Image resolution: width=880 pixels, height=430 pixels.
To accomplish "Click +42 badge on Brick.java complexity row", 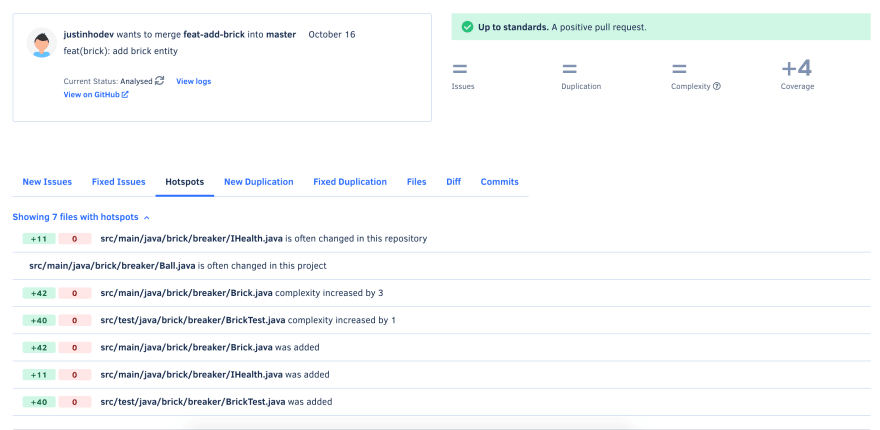I will [x=39, y=293].
